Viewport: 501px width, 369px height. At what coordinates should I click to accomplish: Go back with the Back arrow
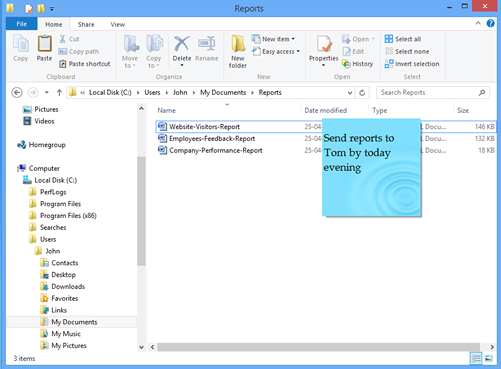[17, 92]
